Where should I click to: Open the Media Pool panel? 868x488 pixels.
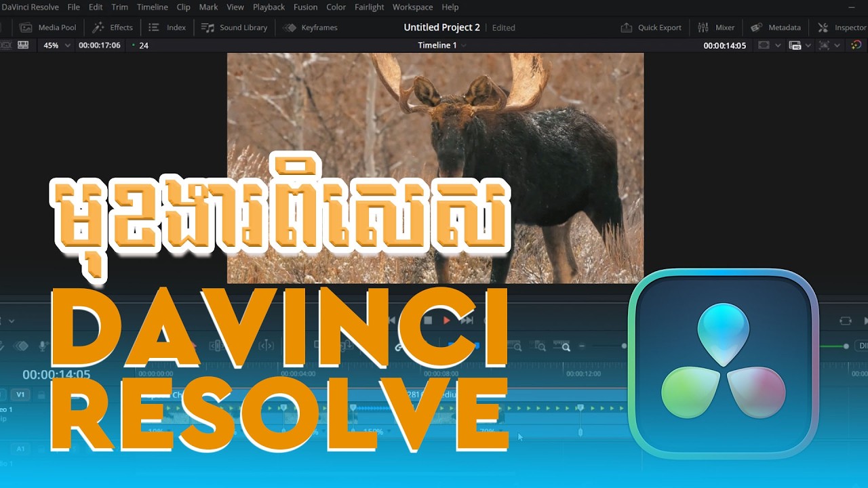point(47,27)
